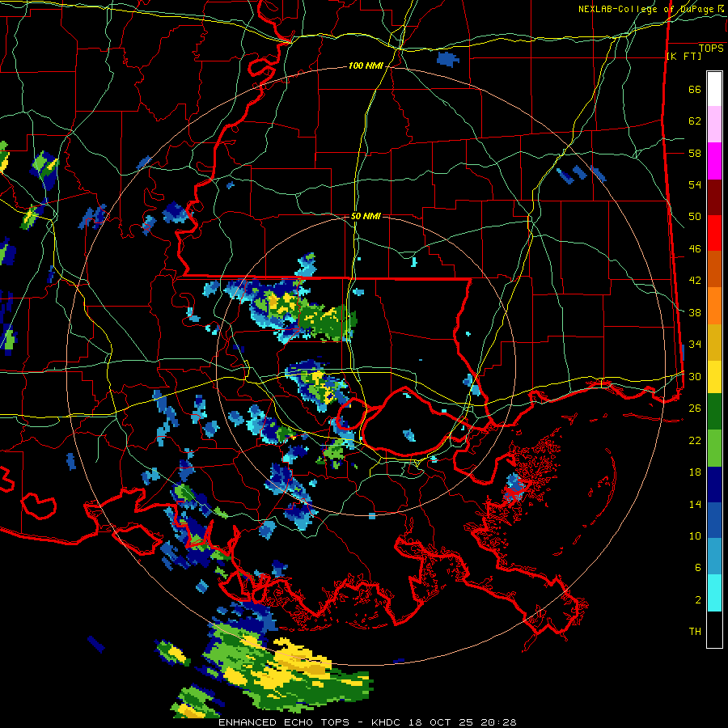Image resolution: width=728 pixels, height=728 pixels.
Task: Click the legend value "66"
Action: 695,89
